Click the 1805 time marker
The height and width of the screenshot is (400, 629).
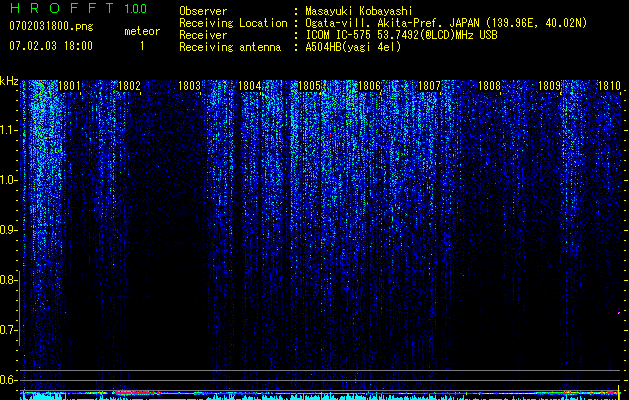pos(310,86)
